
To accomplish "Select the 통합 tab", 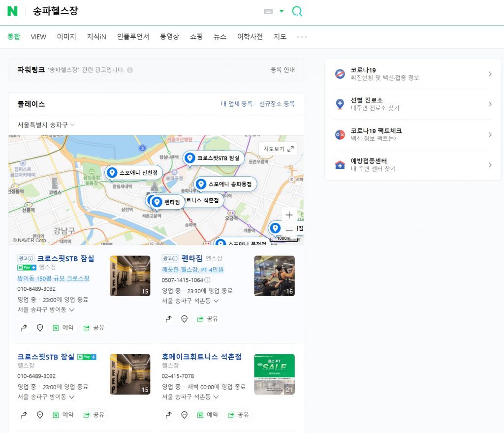I will click(14, 36).
